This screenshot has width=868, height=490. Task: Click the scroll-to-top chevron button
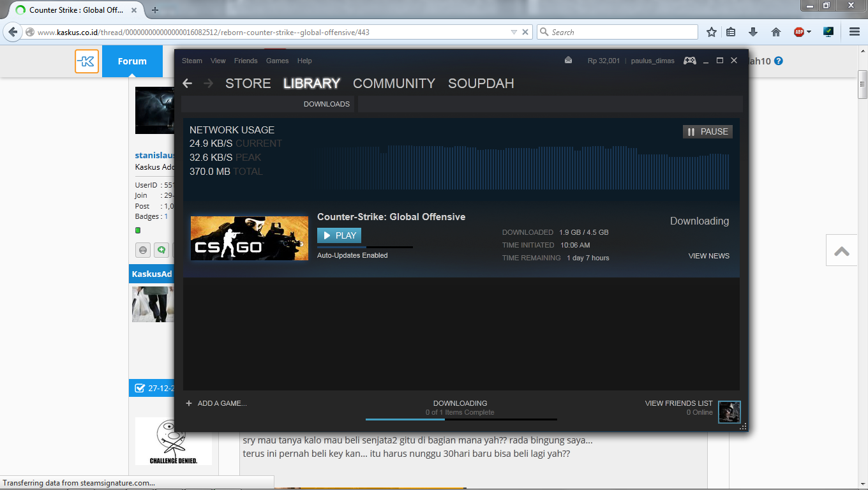841,251
